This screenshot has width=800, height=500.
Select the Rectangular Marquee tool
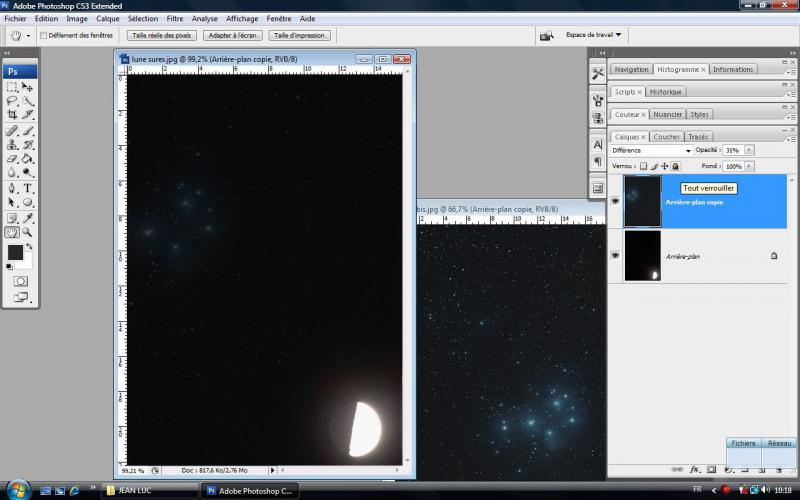(x=12, y=87)
